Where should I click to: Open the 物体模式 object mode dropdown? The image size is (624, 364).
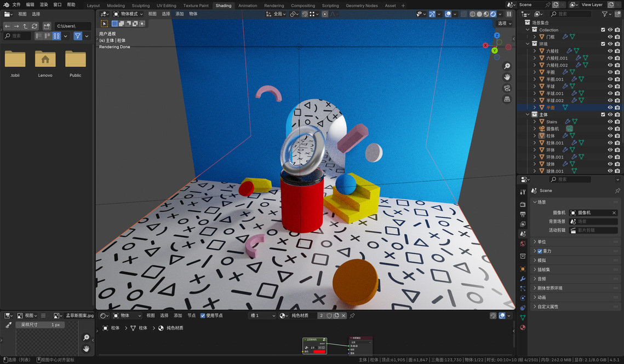(x=128, y=14)
